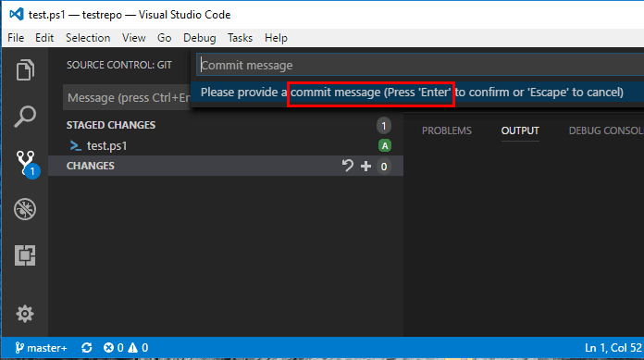Open the Tasks menu
Viewport: 644px width, 360px height.
coord(240,38)
